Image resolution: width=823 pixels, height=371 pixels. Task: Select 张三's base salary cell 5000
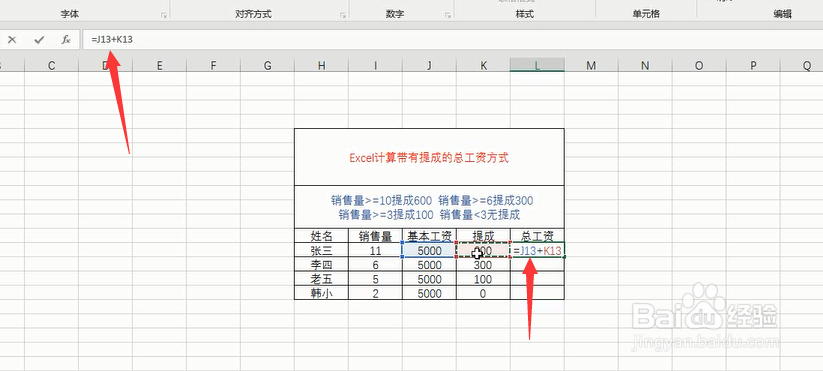click(x=429, y=250)
